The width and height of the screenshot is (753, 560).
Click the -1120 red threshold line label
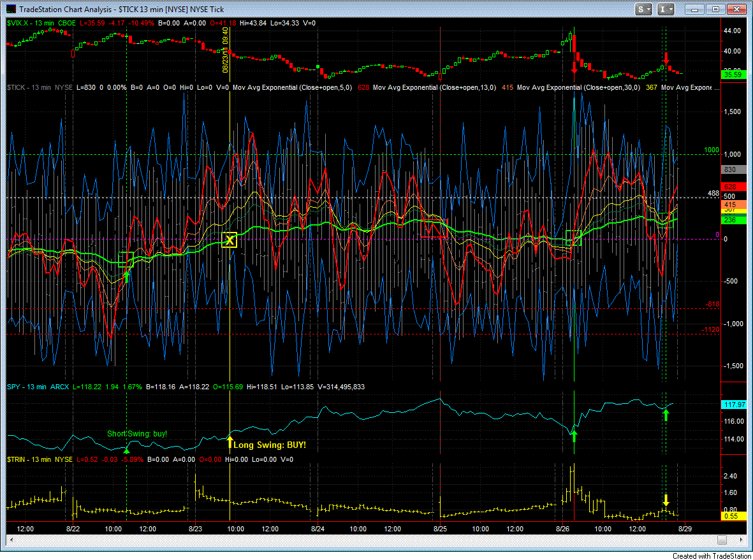[711, 329]
